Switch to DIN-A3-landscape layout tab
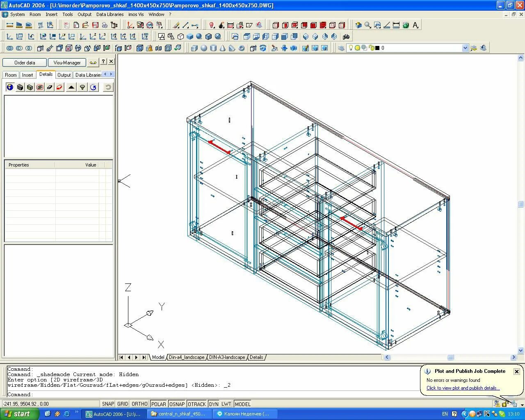The image size is (525, 420). tap(227, 357)
